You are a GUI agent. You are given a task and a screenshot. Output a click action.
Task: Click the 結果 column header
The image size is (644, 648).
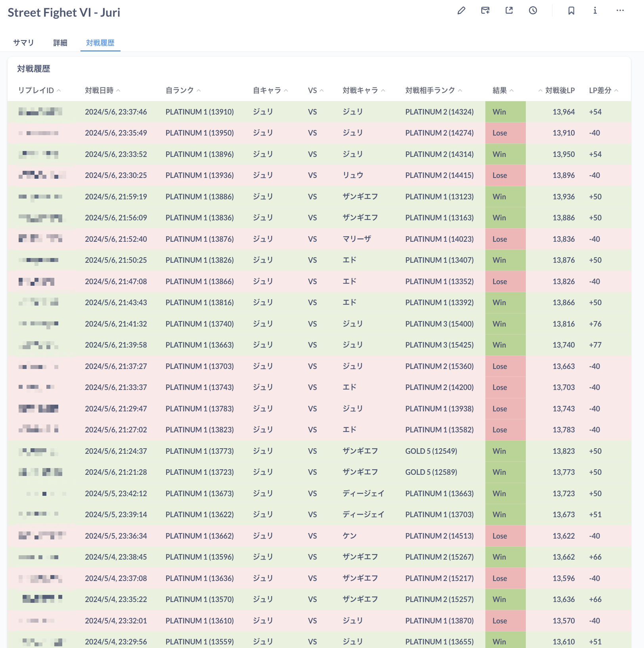pos(500,90)
